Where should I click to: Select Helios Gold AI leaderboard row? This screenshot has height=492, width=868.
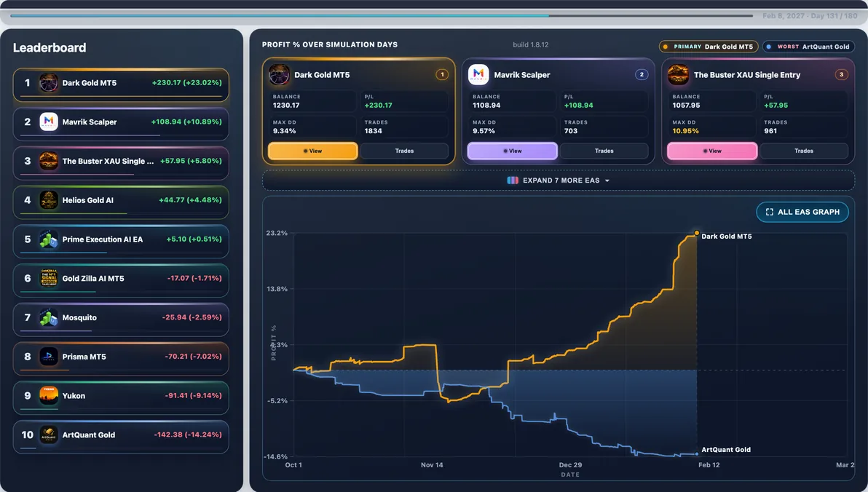click(x=121, y=202)
